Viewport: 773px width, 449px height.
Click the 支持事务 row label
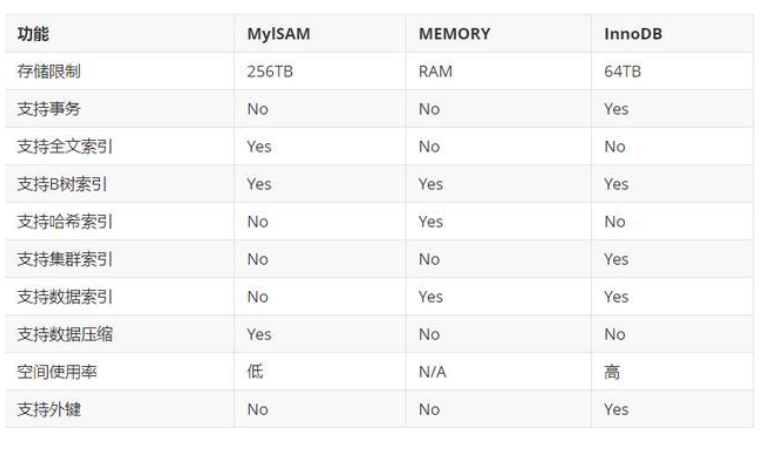click(x=50, y=109)
